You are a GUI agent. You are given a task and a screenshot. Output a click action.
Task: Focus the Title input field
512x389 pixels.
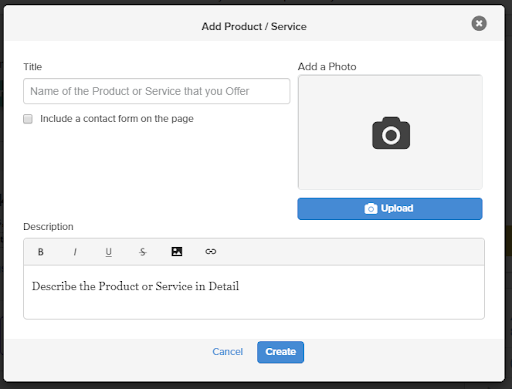(157, 91)
